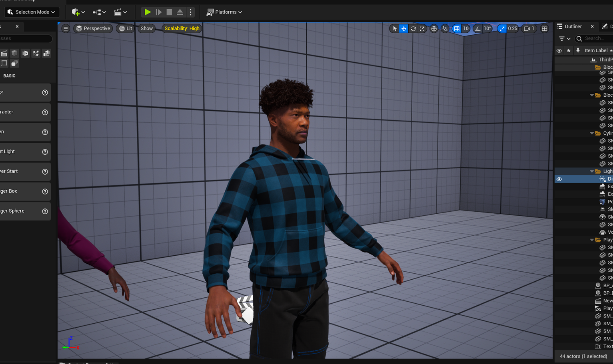613x364 pixels.
Task: Select the ThirdPerson world root row
Action: [584, 60]
